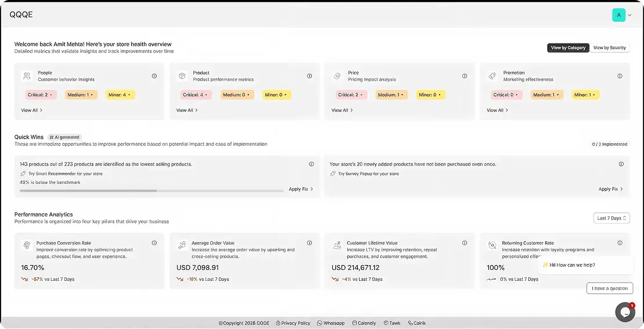The image size is (644, 329).
Task: Open info icon on lowest selling products card
Action: [311, 164]
